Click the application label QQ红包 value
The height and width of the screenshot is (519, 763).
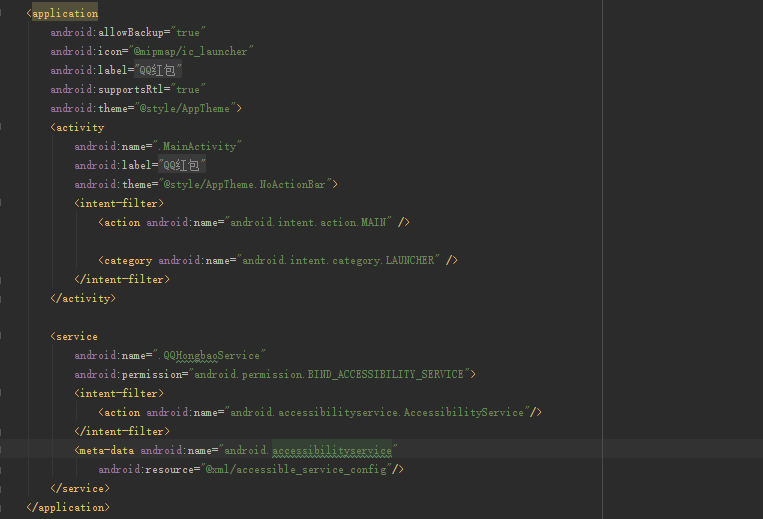(x=157, y=71)
